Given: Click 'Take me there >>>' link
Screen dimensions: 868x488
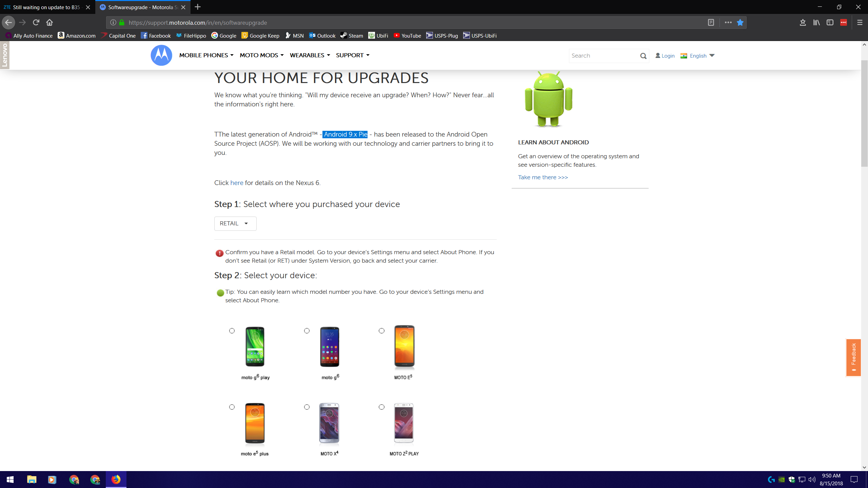Looking at the screenshot, I should pos(543,177).
